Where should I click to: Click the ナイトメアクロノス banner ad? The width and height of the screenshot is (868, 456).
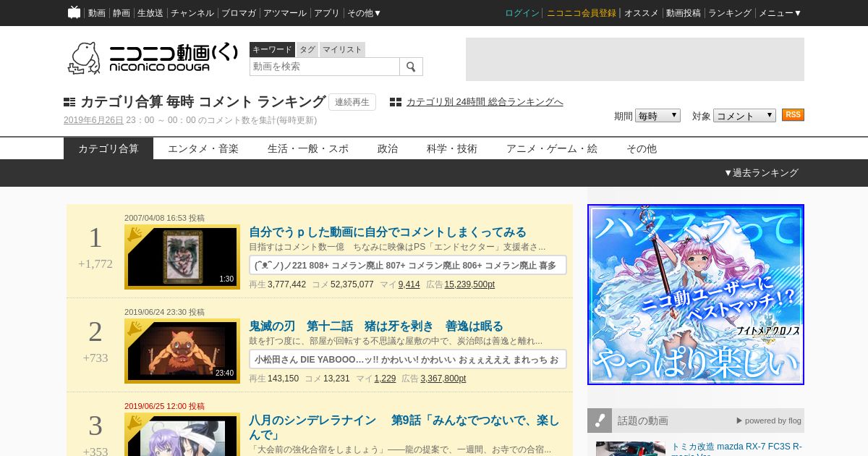point(696,295)
